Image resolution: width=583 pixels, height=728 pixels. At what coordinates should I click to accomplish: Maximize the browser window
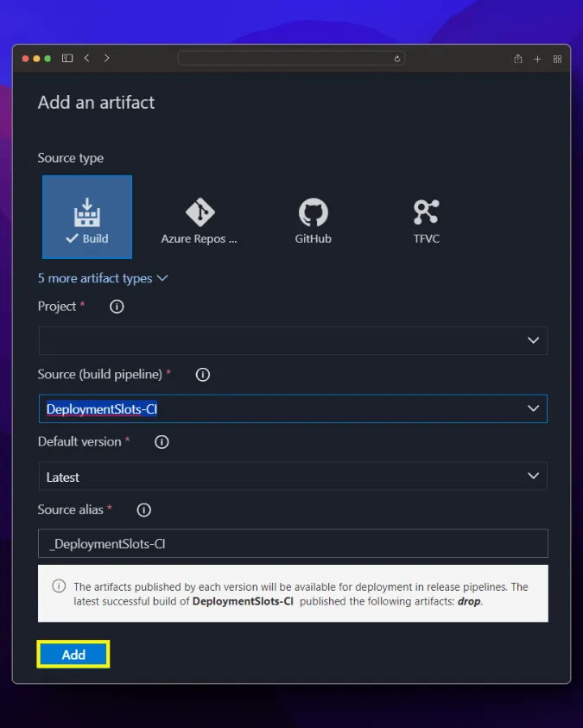(x=48, y=59)
